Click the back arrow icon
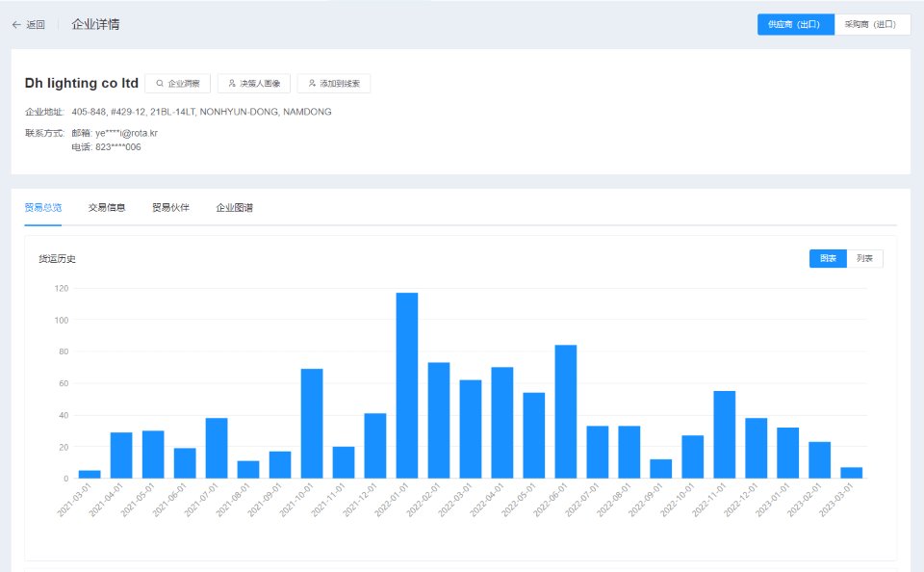The height and width of the screenshot is (572, 924). pyautogui.click(x=16, y=25)
